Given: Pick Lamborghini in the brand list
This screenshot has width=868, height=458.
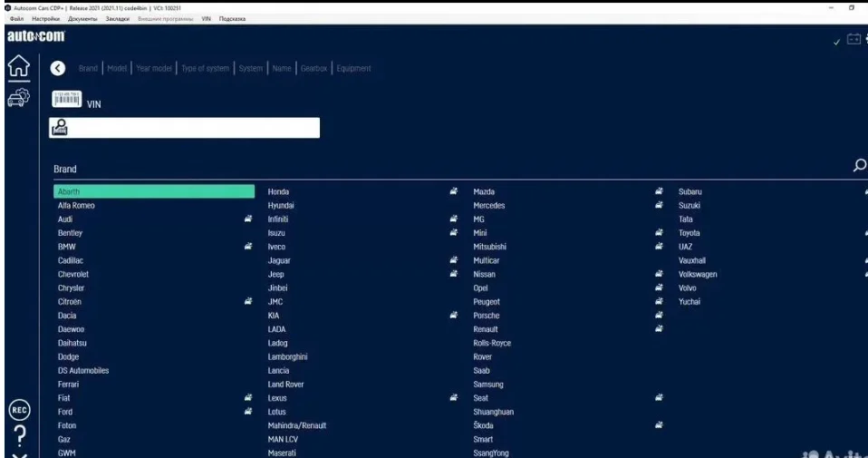Looking at the screenshot, I should tap(287, 356).
